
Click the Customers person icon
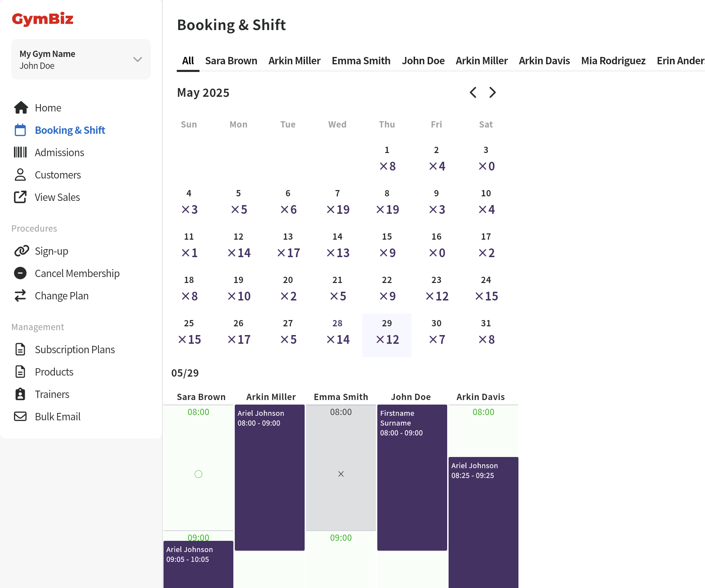click(x=20, y=175)
